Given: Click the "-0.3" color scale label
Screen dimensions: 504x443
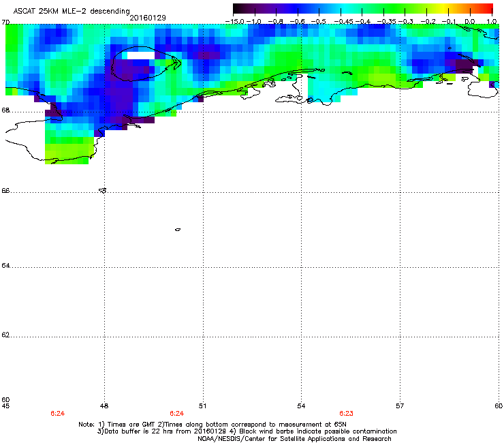Looking at the screenshot, I should (406, 22).
